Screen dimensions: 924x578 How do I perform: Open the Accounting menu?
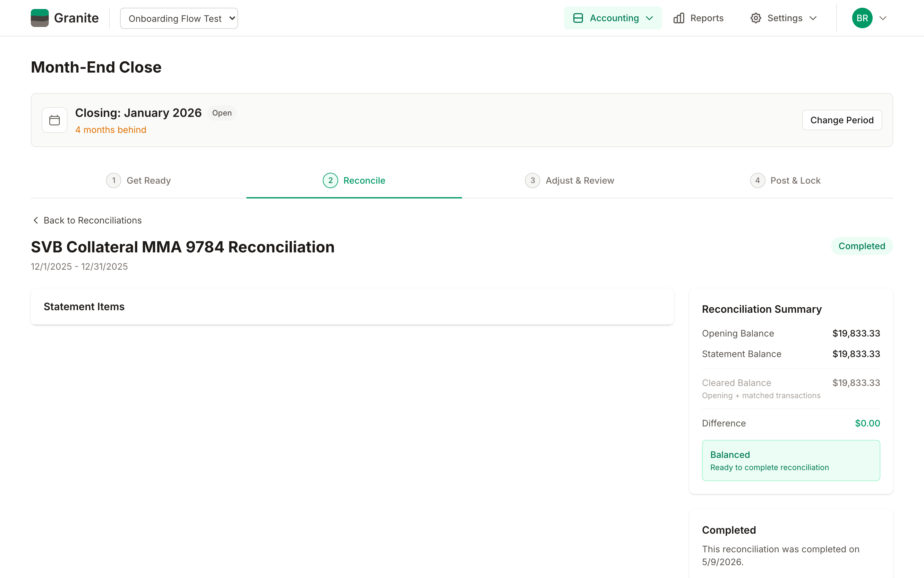coord(613,18)
